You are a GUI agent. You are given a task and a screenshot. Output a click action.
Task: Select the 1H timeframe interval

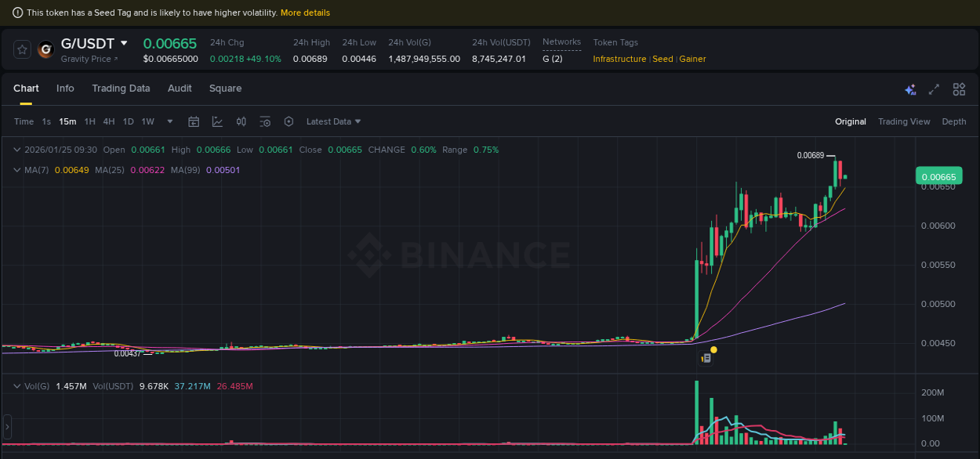89,121
